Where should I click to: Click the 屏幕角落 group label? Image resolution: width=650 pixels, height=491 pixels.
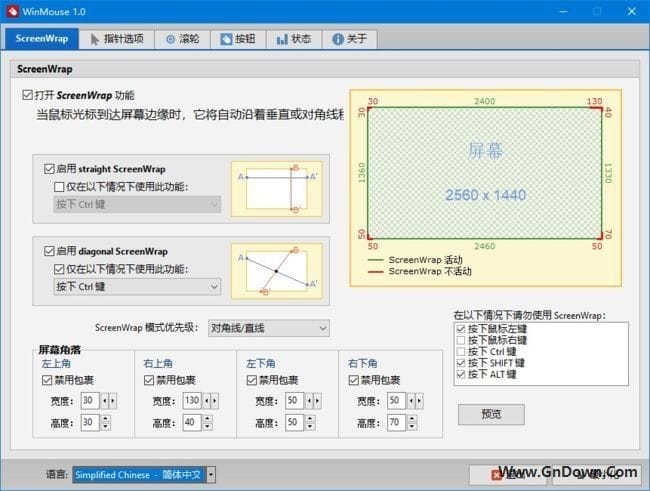[60, 350]
